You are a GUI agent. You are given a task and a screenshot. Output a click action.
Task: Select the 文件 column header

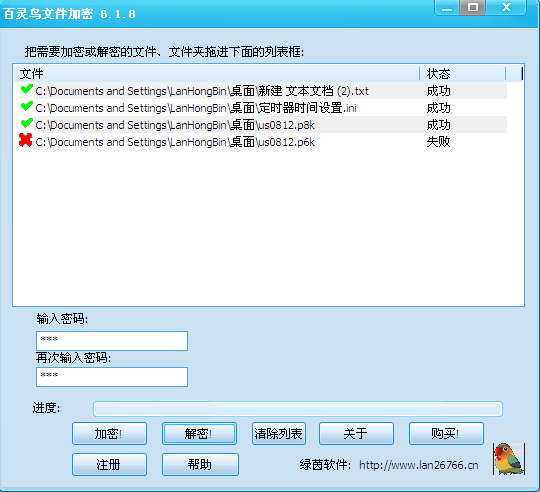coord(216,74)
